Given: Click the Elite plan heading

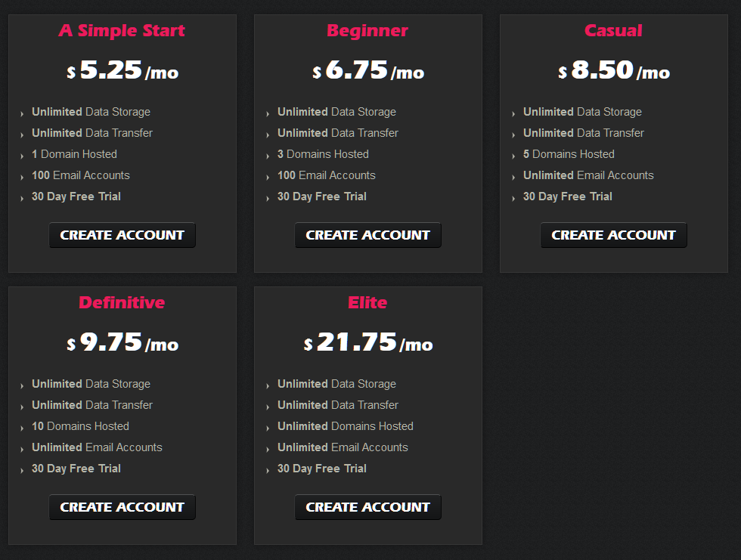Looking at the screenshot, I should pyautogui.click(x=367, y=303).
